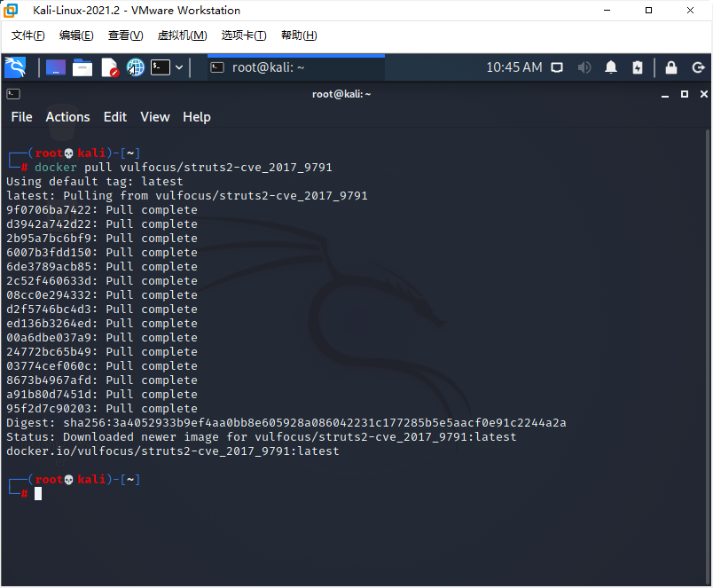713x588 pixels.
Task: Click the docker pull command line text
Action: point(184,168)
